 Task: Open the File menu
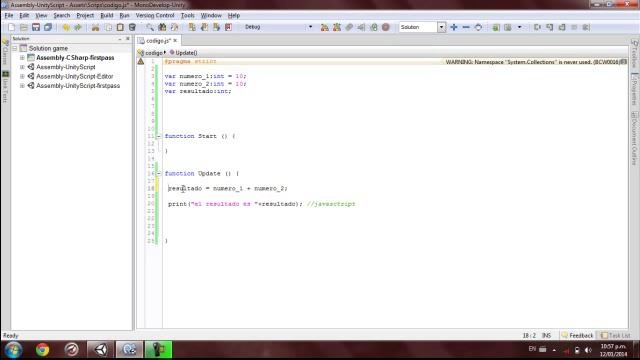9,16
